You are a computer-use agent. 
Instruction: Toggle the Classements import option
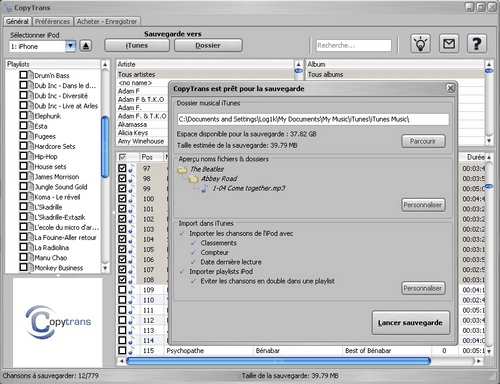point(193,243)
